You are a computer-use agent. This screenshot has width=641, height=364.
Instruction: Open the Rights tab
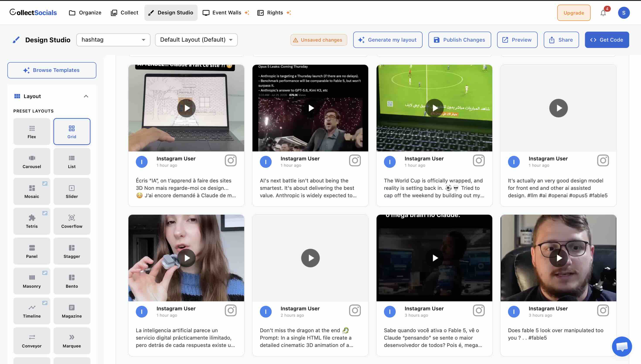click(x=274, y=13)
